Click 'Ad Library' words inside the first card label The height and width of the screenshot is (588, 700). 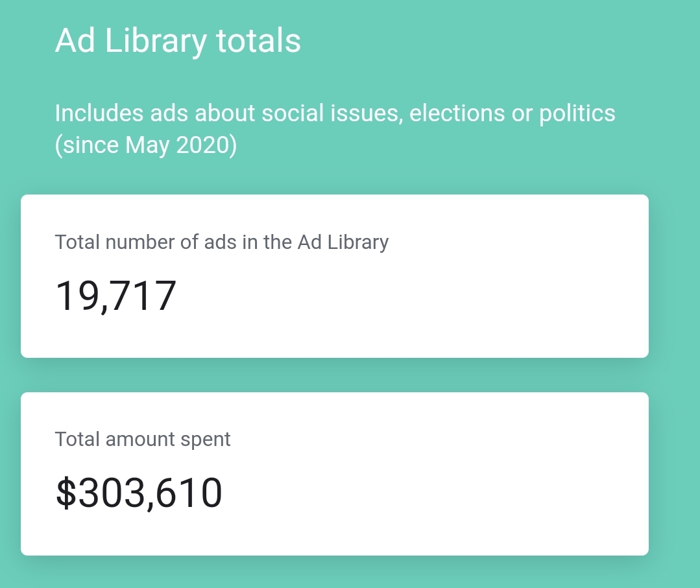tap(343, 242)
